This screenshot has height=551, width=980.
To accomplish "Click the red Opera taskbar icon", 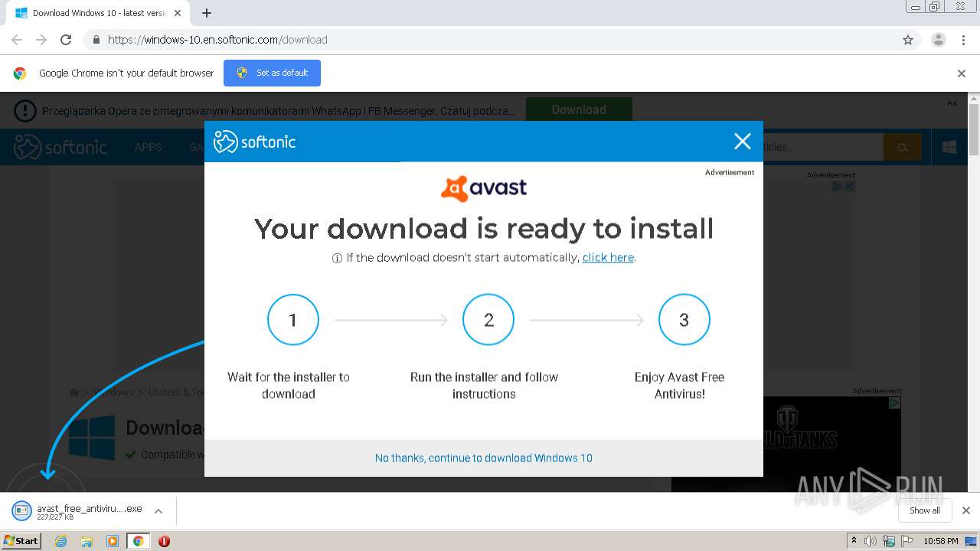I will (x=164, y=541).
